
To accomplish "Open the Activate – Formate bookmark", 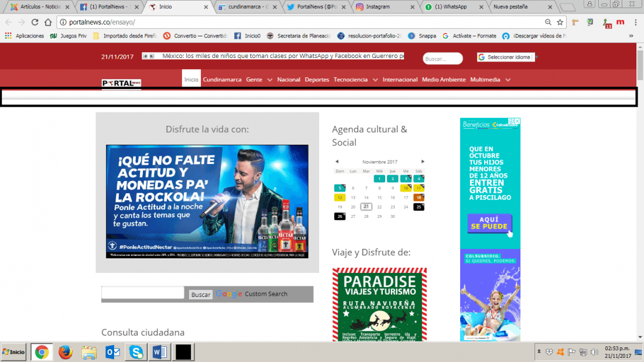I will coord(469,36).
